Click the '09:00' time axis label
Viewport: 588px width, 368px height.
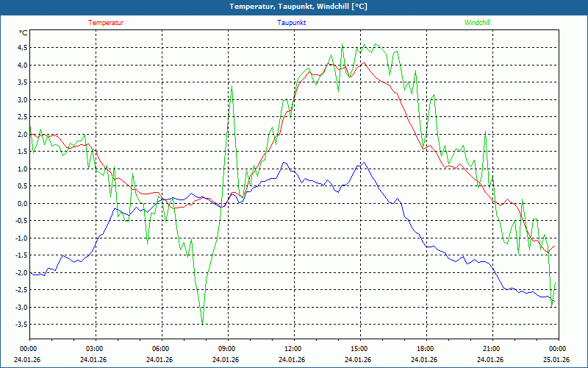[x=227, y=349]
